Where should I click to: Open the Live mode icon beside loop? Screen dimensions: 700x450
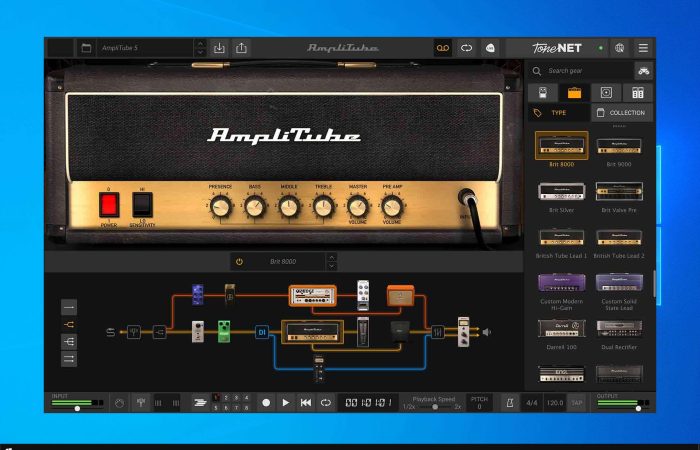click(490, 48)
